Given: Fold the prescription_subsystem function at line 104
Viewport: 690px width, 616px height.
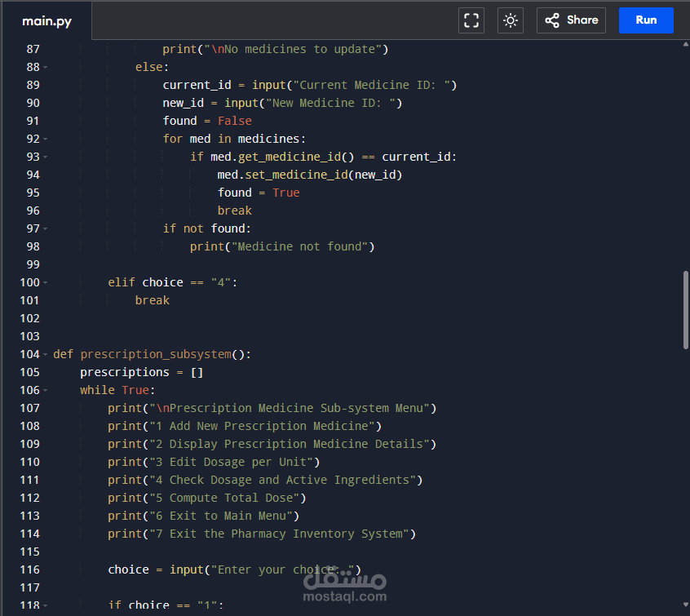Looking at the screenshot, I should click(x=46, y=354).
